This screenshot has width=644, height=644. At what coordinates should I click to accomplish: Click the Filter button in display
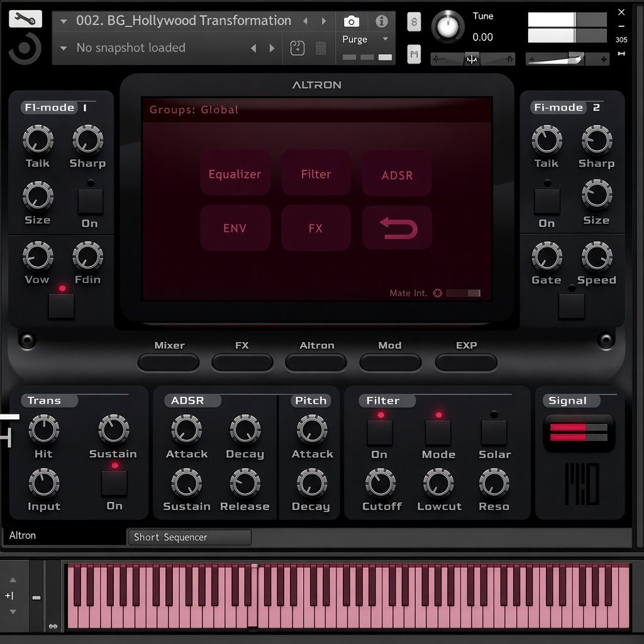(x=316, y=174)
